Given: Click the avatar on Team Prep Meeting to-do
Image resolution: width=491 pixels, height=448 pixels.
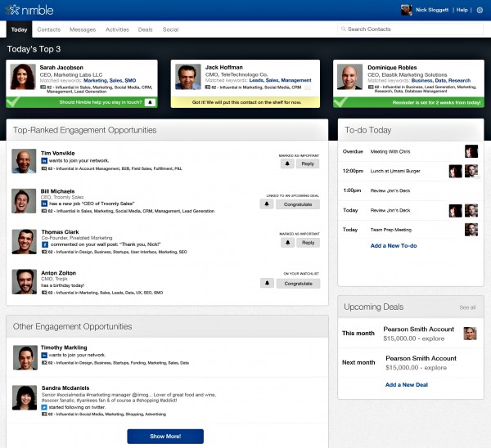Looking at the screenshot, I should tap(471, 230).
